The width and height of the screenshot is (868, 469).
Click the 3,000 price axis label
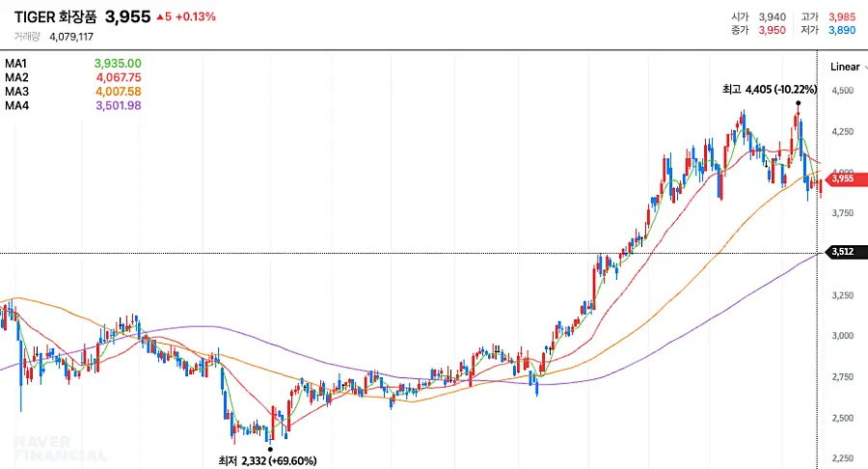(x=843, y=336)
